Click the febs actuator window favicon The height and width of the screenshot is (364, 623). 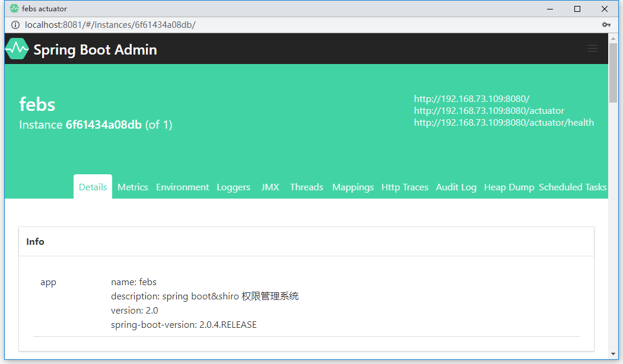[x=14, y=8]
